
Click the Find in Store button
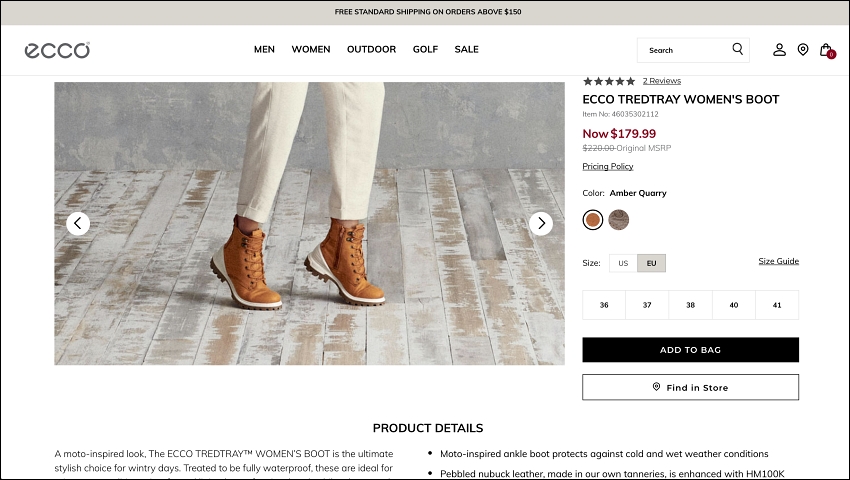[x=690, y=387]
